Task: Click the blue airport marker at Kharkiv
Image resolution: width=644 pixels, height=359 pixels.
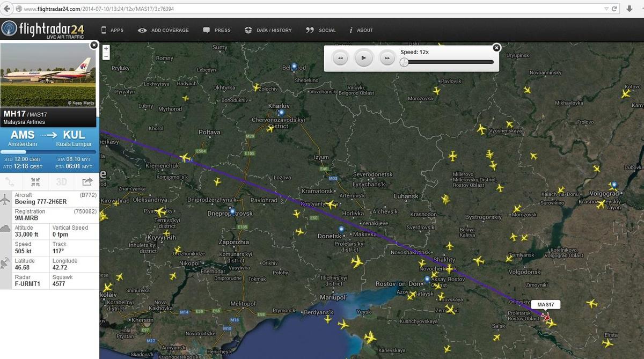Action: 281,113
